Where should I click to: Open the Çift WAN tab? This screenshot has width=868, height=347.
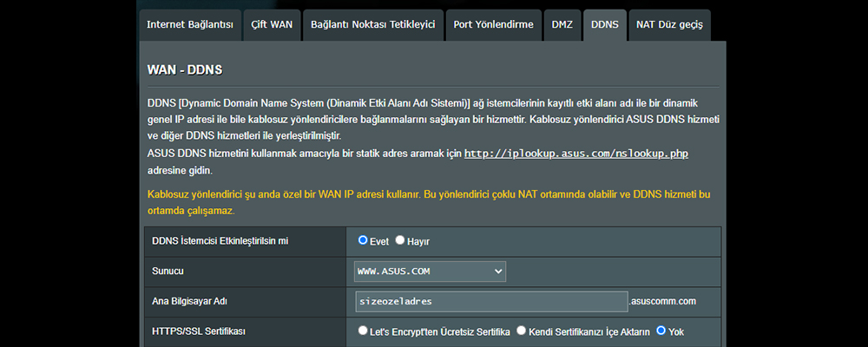pyautogui.click(x=272, y=25)
